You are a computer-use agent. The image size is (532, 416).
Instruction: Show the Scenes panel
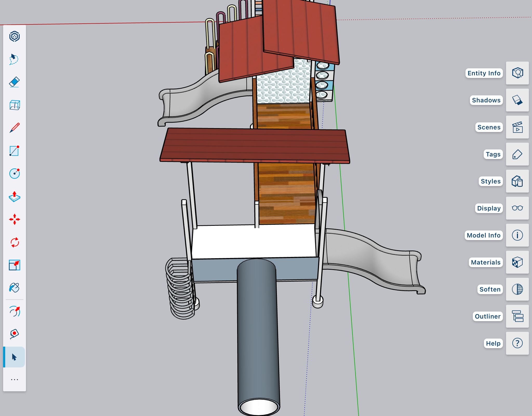[517, 127]
